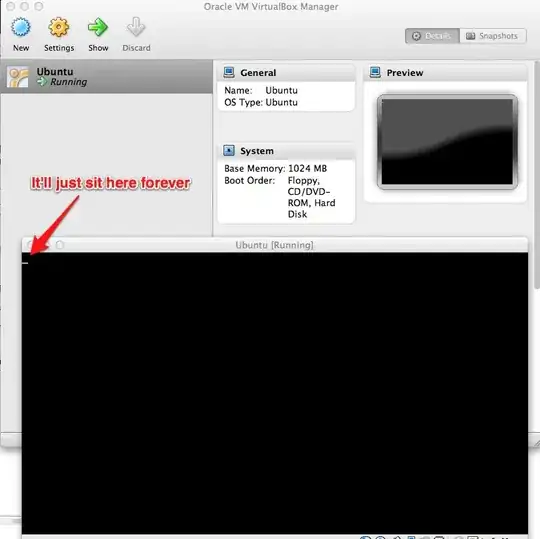
Task: Open the General section header
Action: pyautogui.click(x=286, y=73)
